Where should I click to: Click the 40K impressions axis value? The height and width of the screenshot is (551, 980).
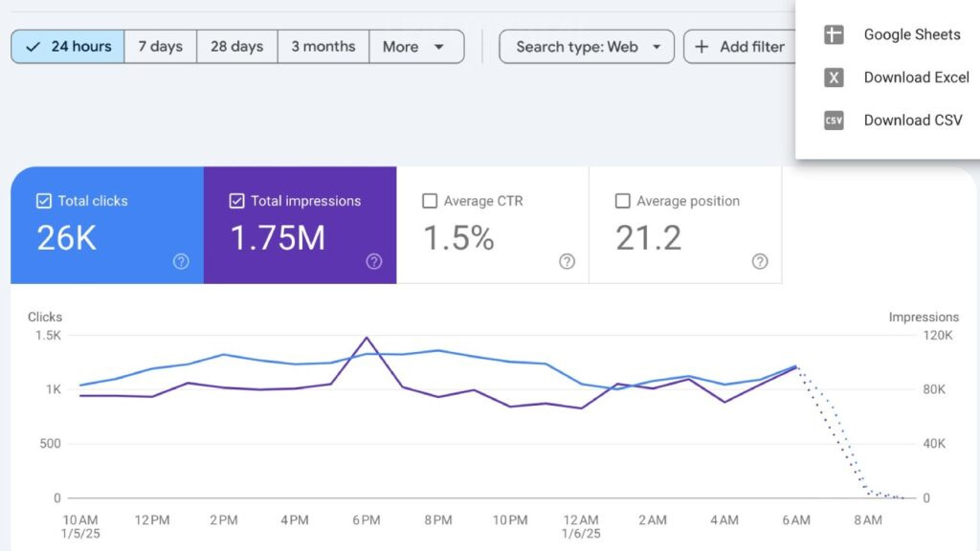[934, 444]
